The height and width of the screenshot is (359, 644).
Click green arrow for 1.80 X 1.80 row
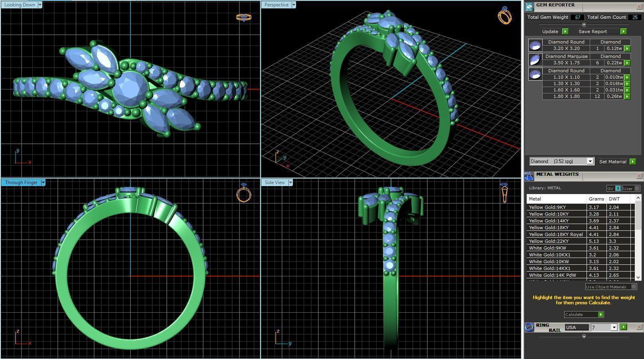pos(627,96)
